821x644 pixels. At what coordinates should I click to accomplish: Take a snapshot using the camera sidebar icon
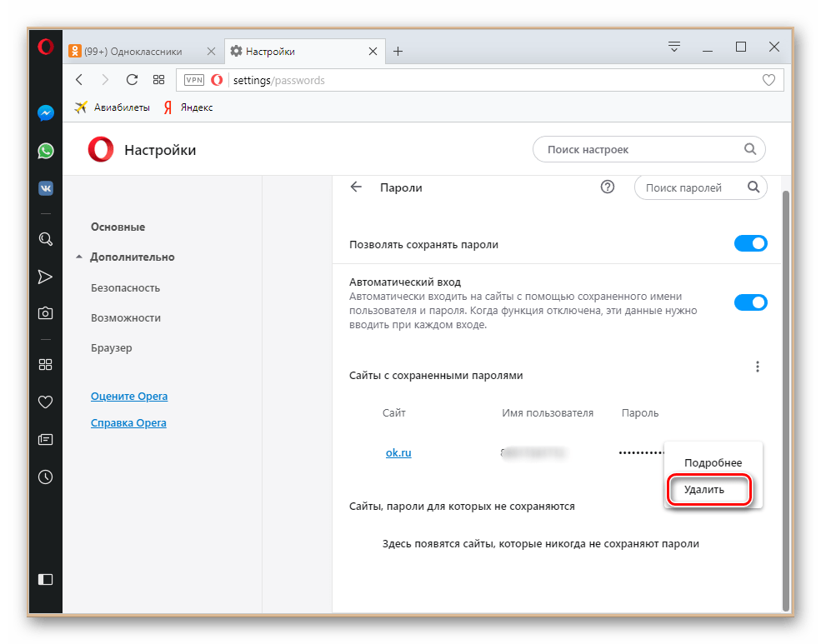pos(45,312)
